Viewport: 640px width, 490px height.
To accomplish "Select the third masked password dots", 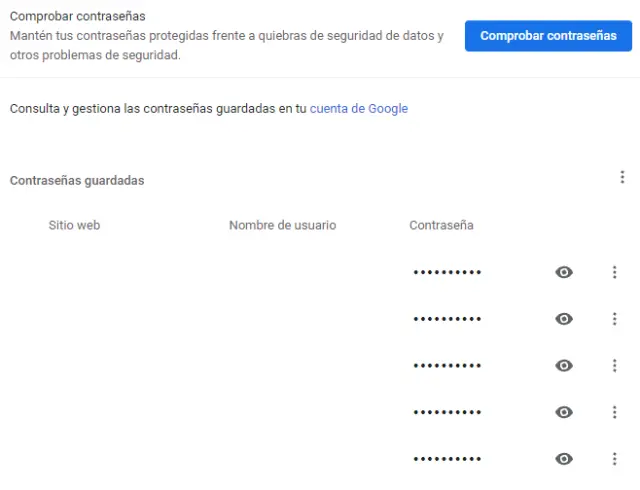I will [447, 365].
